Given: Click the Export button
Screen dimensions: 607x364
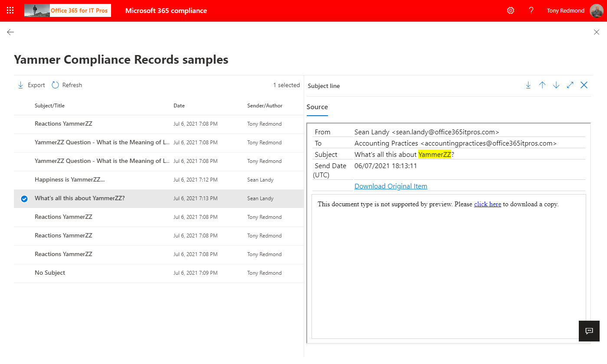Looking at the screenshot, I should (x=31, y=85).
